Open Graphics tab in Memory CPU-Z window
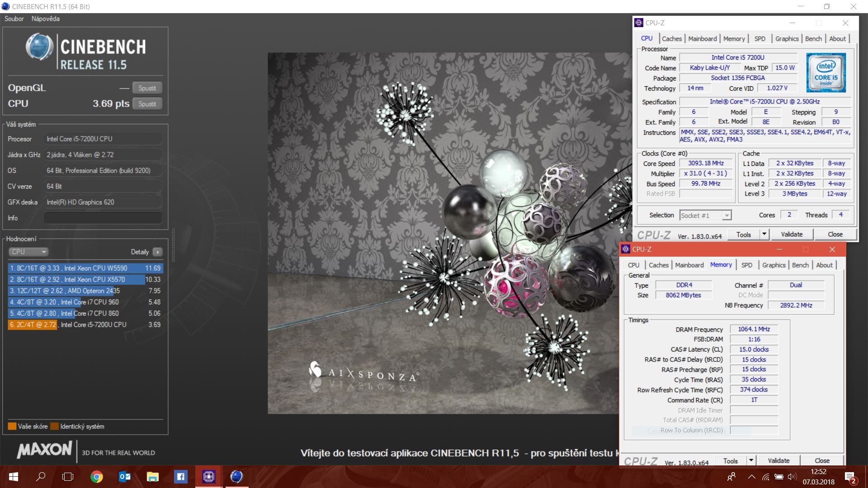 774,265
